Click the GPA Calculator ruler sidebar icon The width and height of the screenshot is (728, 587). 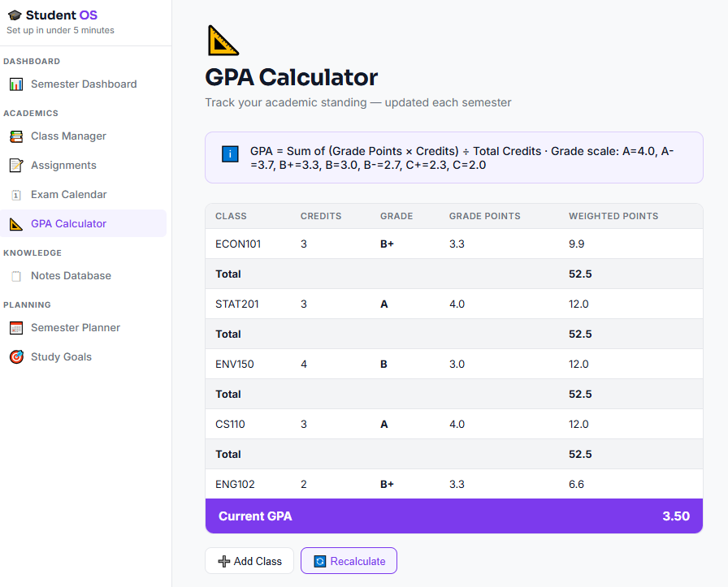(x=16, y=223)
